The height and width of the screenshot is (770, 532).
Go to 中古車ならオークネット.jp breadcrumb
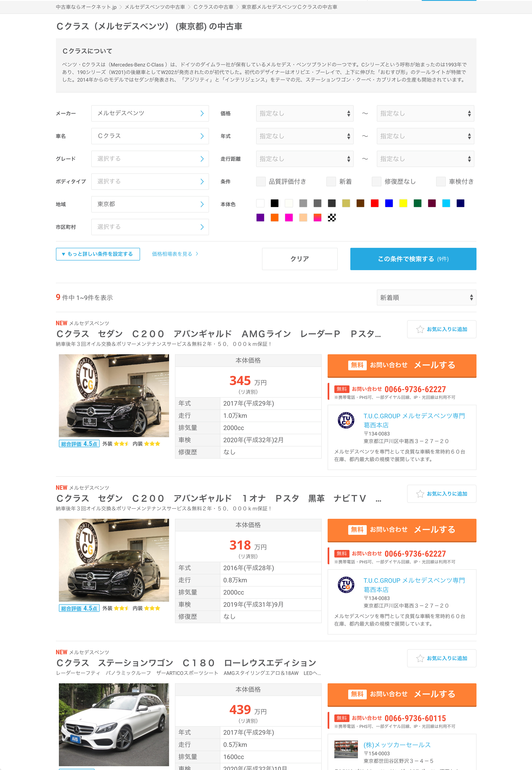point(86,7)
